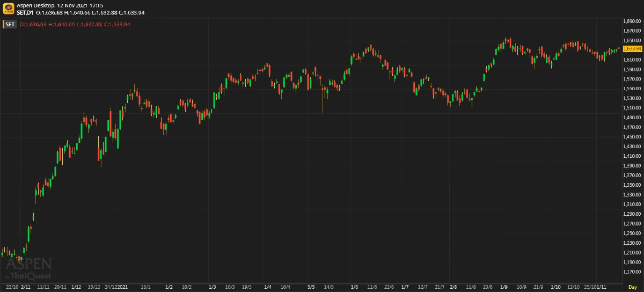Image resolution: width=644 pixels, height=292 pixels.
Task: Click the white C:1,633.94 header value
Action: pyautogui.click(x=131, y=12)
